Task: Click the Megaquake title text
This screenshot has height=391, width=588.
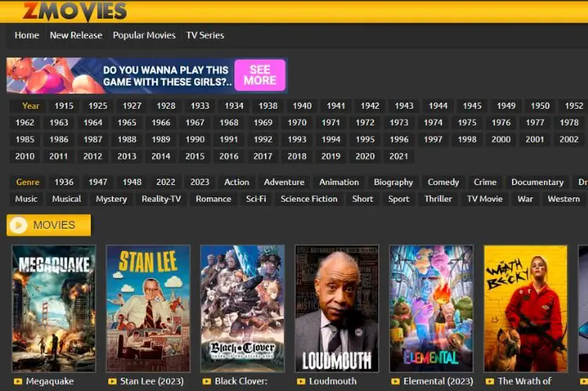Action: point(49,382)
